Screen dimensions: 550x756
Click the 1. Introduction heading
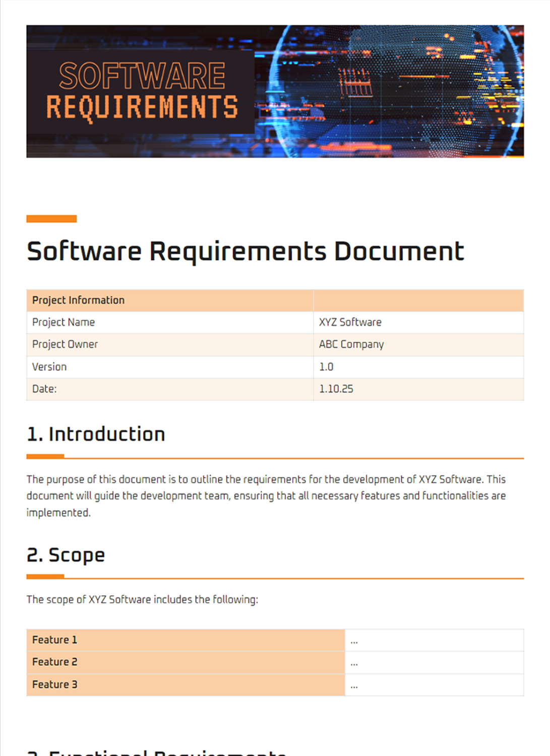[96, 434]
